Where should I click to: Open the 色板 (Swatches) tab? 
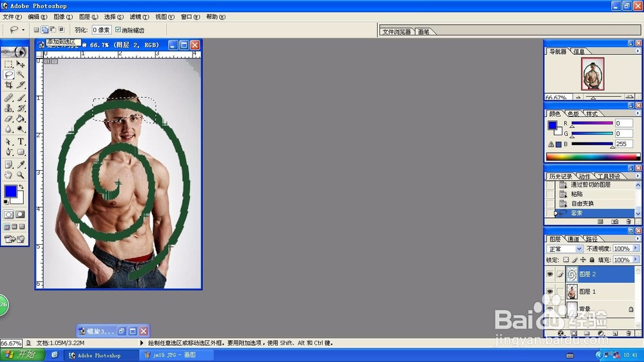click(573, 113)
